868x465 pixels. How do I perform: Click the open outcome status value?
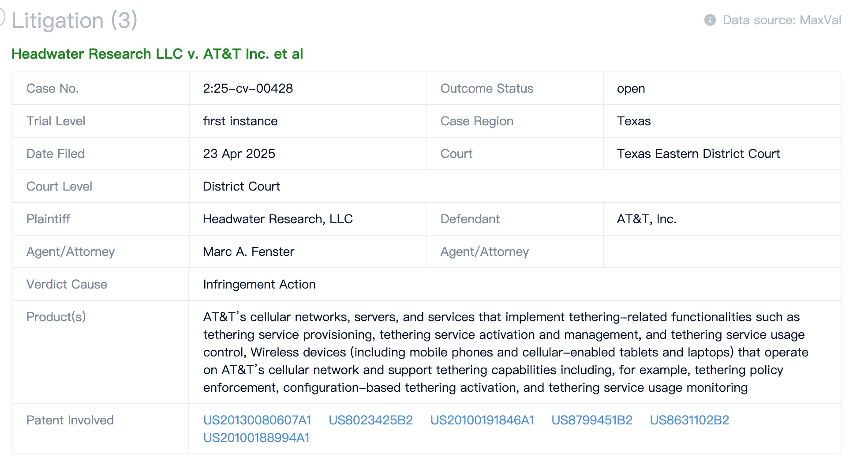(x=631, y=88)
